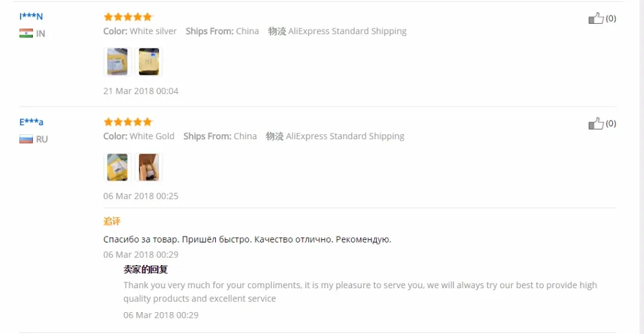The image size is (644, 334).
Task: Click the helpful count (0) on I***N's review
Action: point(611,19)
